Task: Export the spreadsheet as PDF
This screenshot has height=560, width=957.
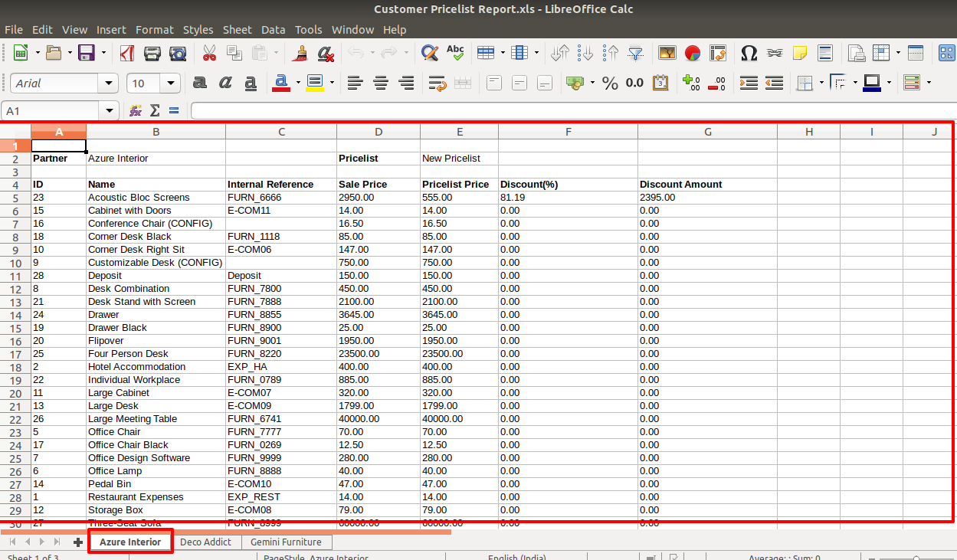Action: click(127, 53)
